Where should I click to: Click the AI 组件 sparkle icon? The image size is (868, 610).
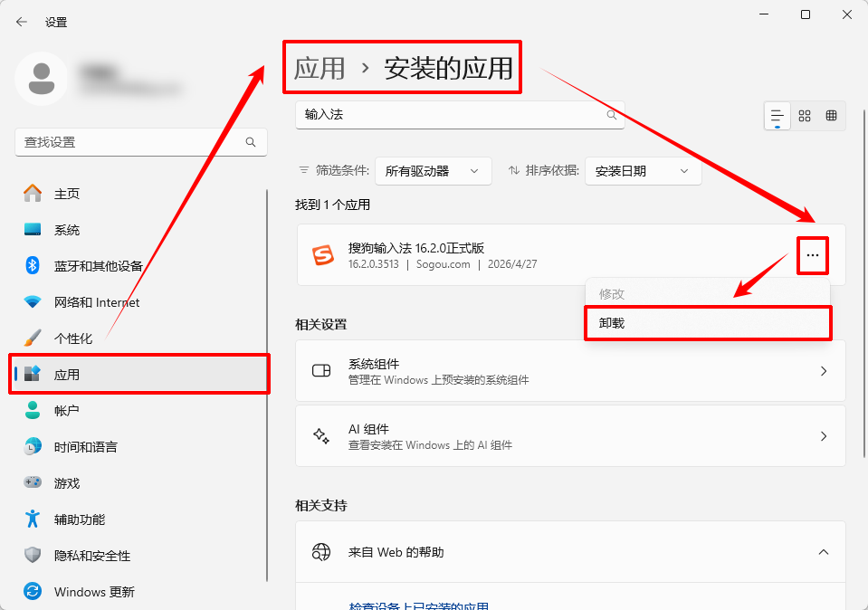[x=321, y=436]
